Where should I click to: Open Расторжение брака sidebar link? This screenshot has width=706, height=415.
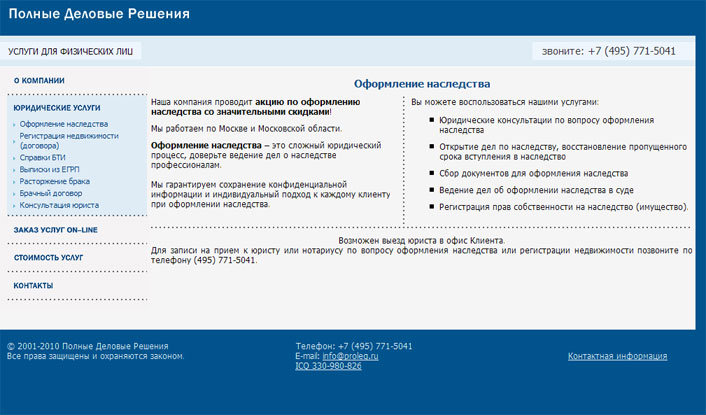click(54, 181)
